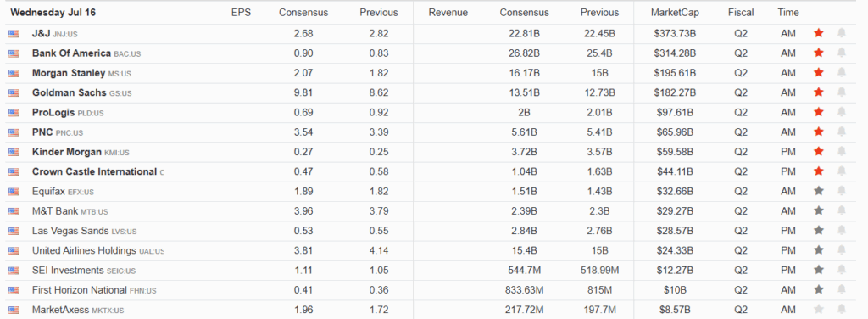
Task: Click the bell icon on ProLogis row
Action: pos(842,113)
